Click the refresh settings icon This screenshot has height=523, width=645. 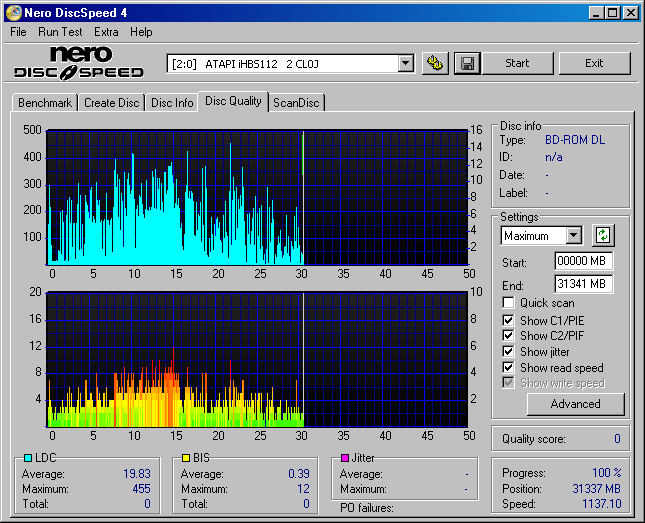[x=603, y=236]
